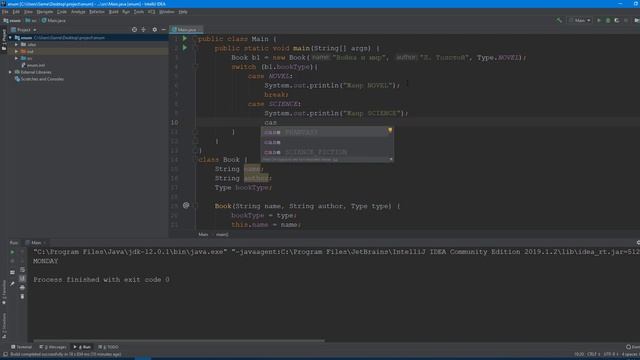Open the VCS menu
The image size is (640, 360).
[151, 12]
